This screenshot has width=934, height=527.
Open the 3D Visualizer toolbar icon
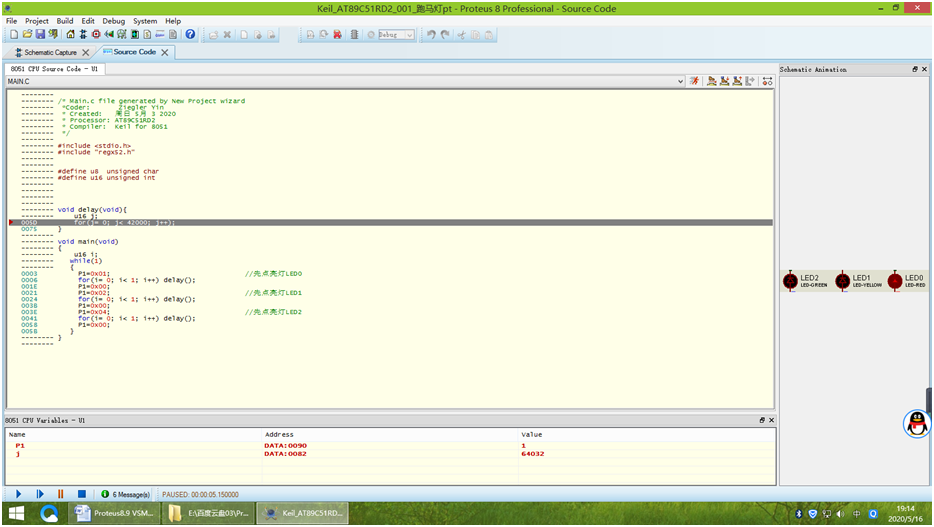click(x=109, y=35)
